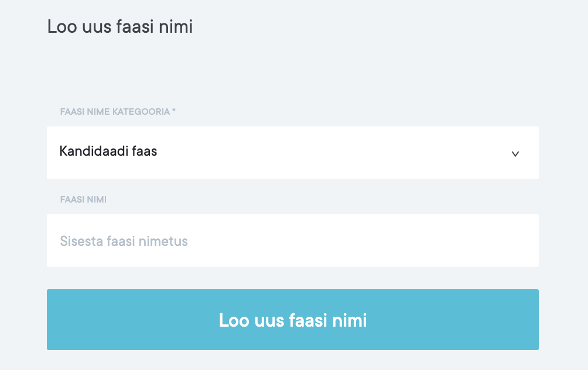Click the selected value Kandidaadi faas
This screenshot has width=588, height=370.
(x=108, y=151)
